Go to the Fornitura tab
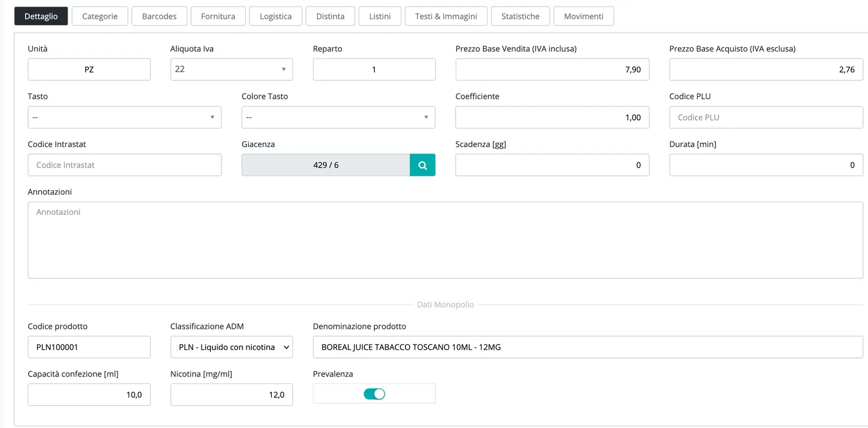The width and height of the screenshot is (868, 428). tap(218, 16)
